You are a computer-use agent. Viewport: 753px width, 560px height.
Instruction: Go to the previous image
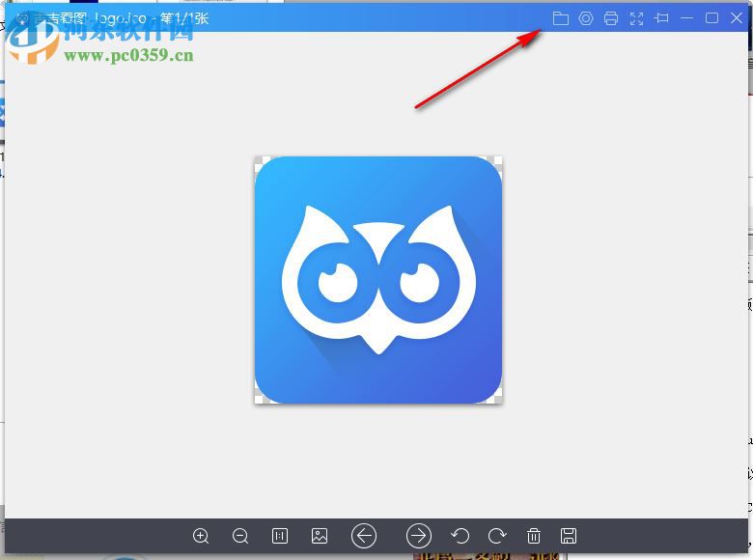pos(364,536)
